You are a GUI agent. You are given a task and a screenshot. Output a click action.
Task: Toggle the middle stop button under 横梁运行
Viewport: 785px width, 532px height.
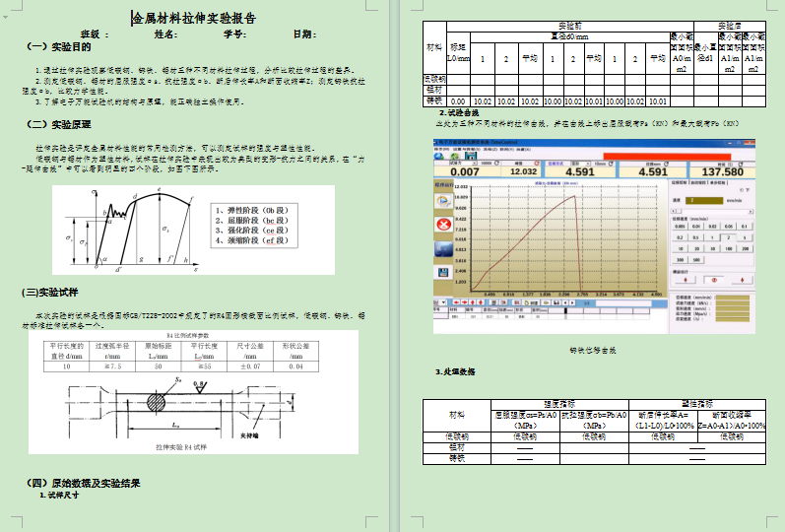[x=714, y=280]
